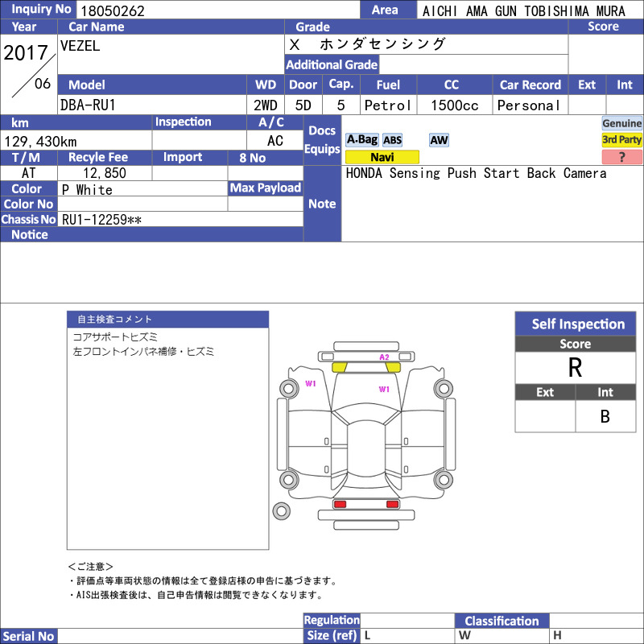
Task: Select the A2 damage marker on the diagram
Action: (384, 357)
